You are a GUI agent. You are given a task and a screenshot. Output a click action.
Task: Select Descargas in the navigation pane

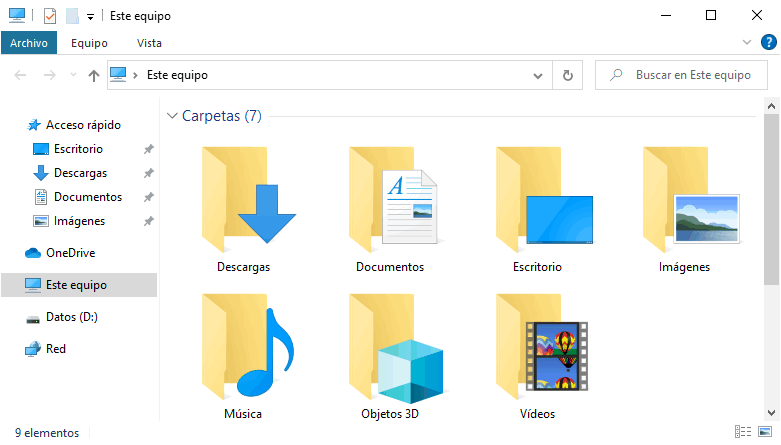point(80,173)
